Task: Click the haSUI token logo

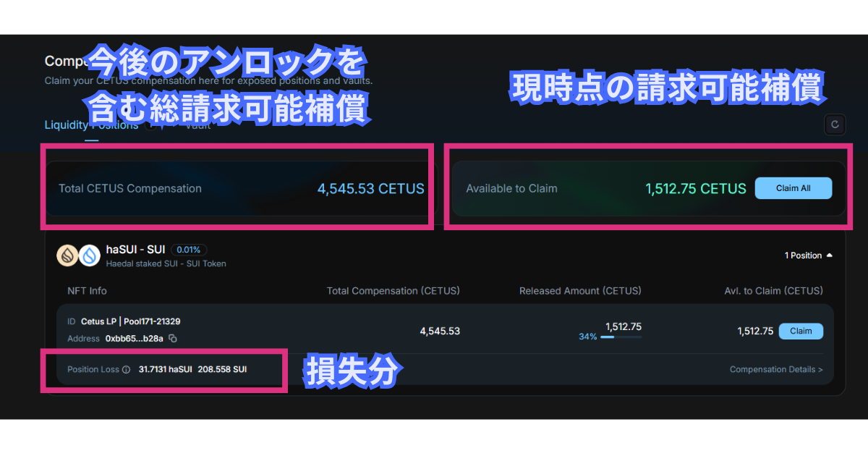Action: click(67, 256)
